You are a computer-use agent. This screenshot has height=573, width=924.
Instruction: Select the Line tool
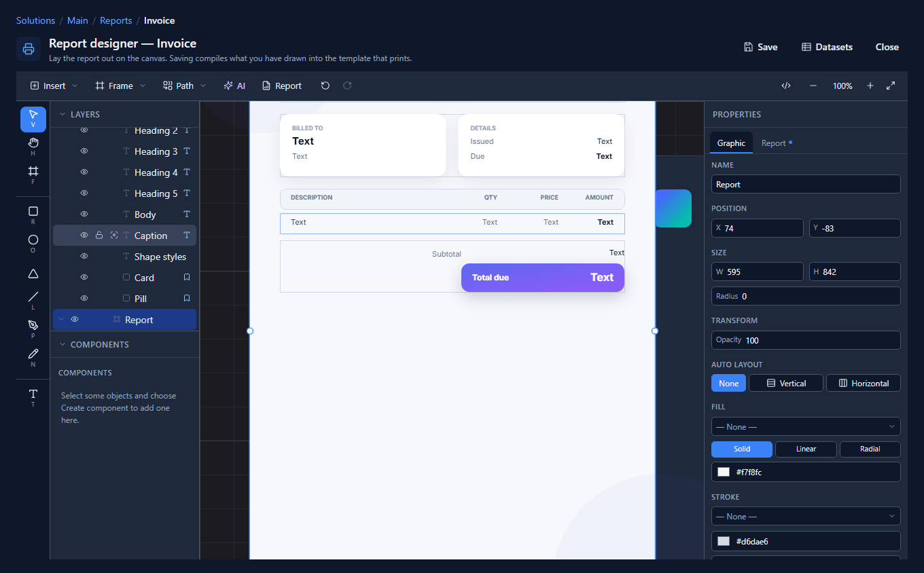[x=33, y=301]
